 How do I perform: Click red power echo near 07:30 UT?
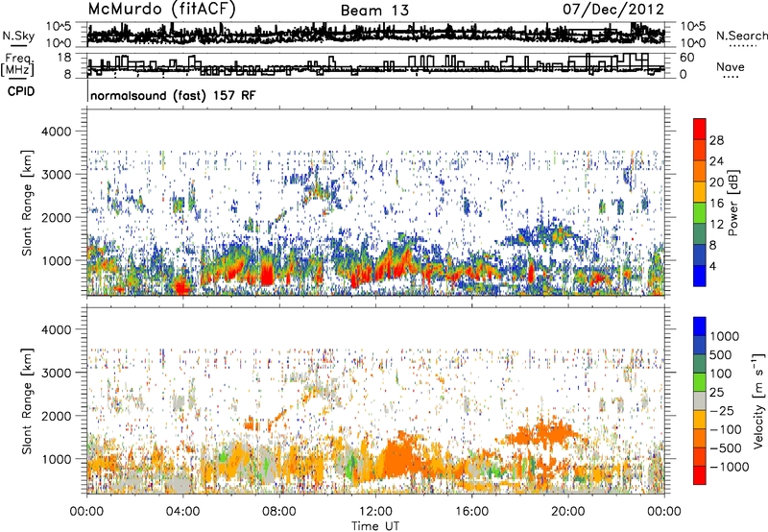click(x=267, y=275)
